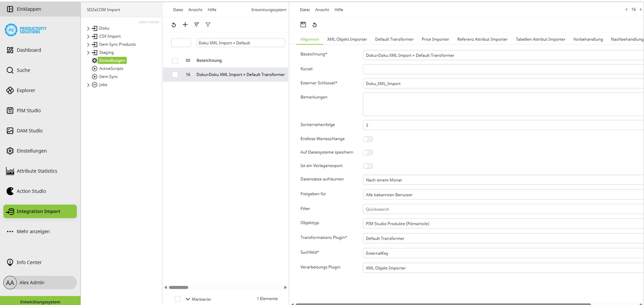Switch to Default Transformer tab
644x305 pixels.
(x=394, y=39)
